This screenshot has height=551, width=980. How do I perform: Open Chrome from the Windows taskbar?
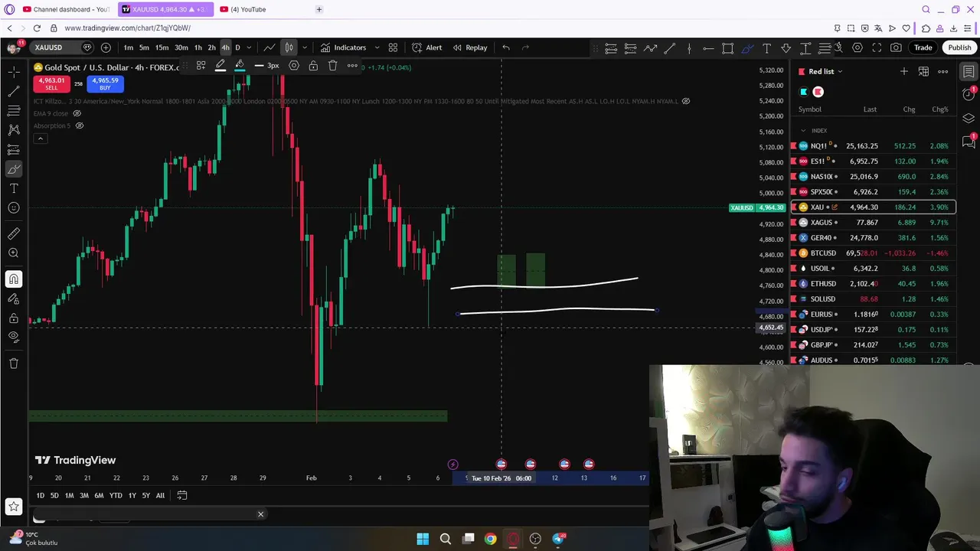(491, 539)
